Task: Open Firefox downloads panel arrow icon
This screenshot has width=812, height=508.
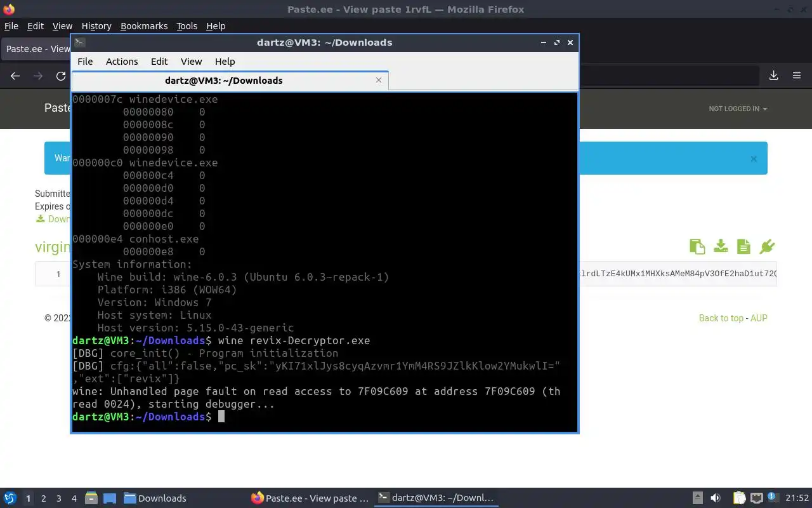Action: (773, 76)
